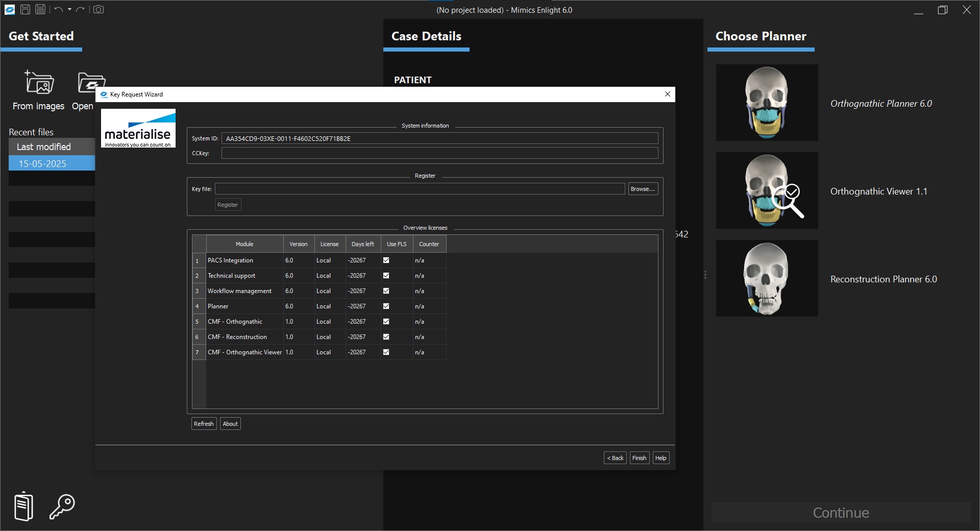Viewport: 980px width, 531px height.
Task: Click the Workflow management module cell
Action: click(x=244, y=291)
